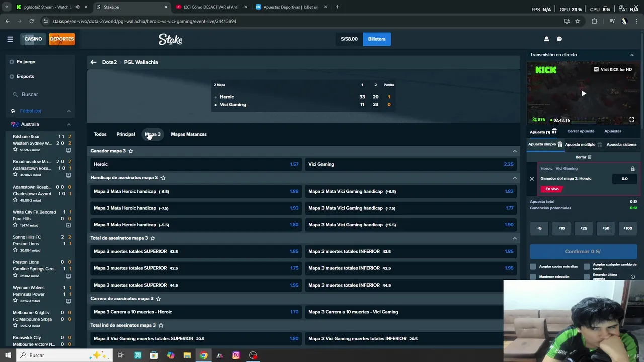Collapse Handicap de asesinatos mapa 3 market
The image size is (644, 362).
[515, 178]
